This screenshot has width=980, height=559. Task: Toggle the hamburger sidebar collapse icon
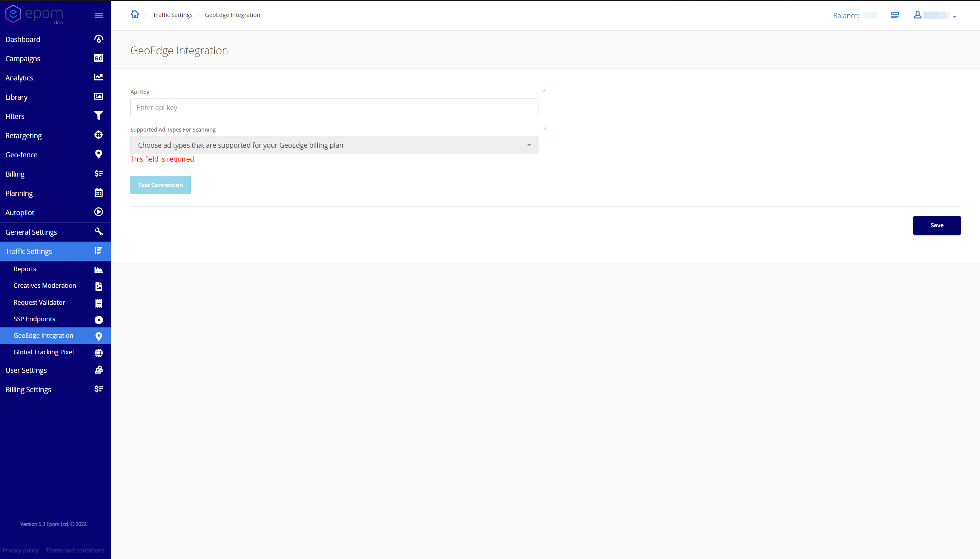pyautogui.click(x=99, y=15)
